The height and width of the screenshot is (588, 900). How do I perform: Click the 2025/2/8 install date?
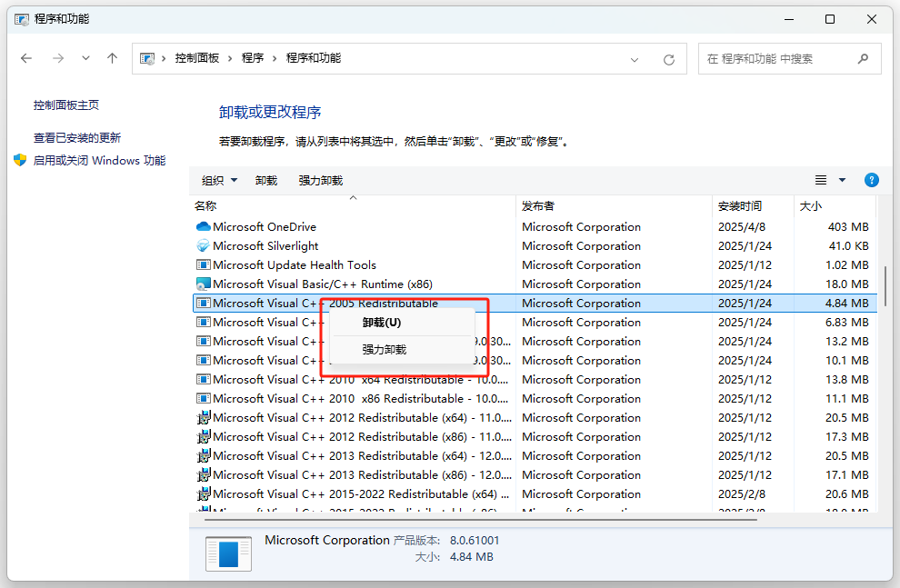click(742, 493)
